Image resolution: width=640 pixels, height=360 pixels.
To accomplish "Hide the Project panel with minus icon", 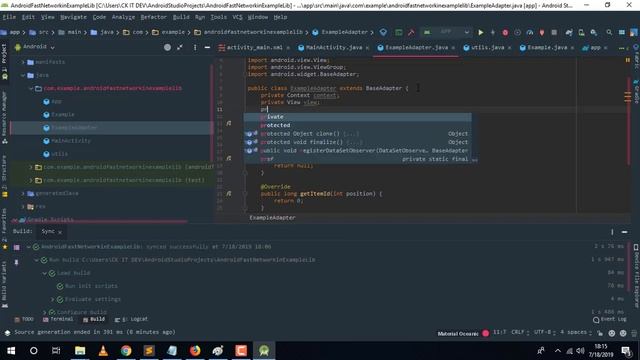I will click(207, 47).
